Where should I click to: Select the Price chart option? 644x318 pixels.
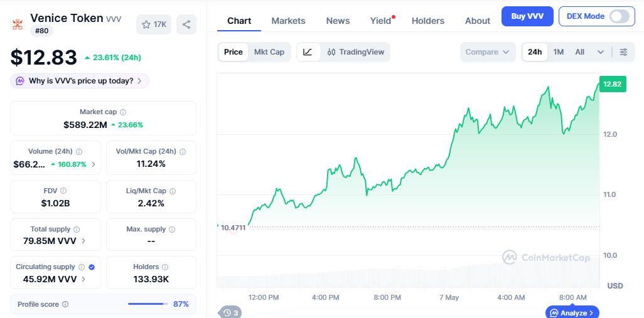coord(233,52)
